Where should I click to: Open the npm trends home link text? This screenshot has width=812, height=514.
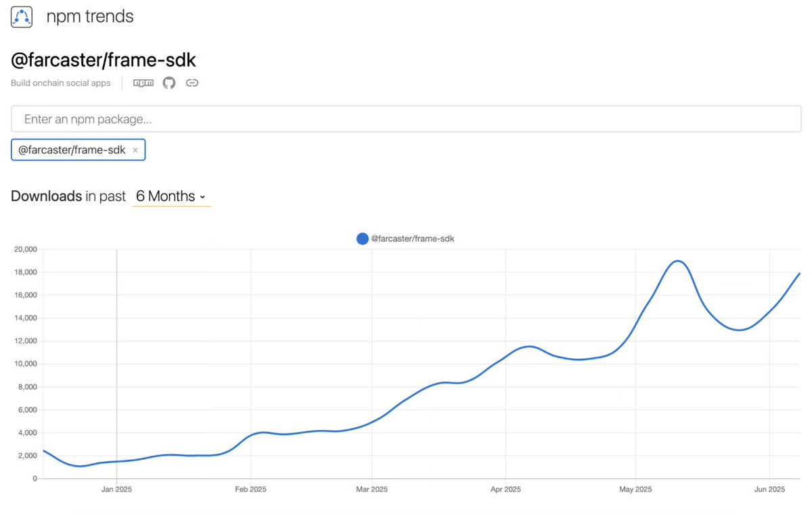coord(90,17)
